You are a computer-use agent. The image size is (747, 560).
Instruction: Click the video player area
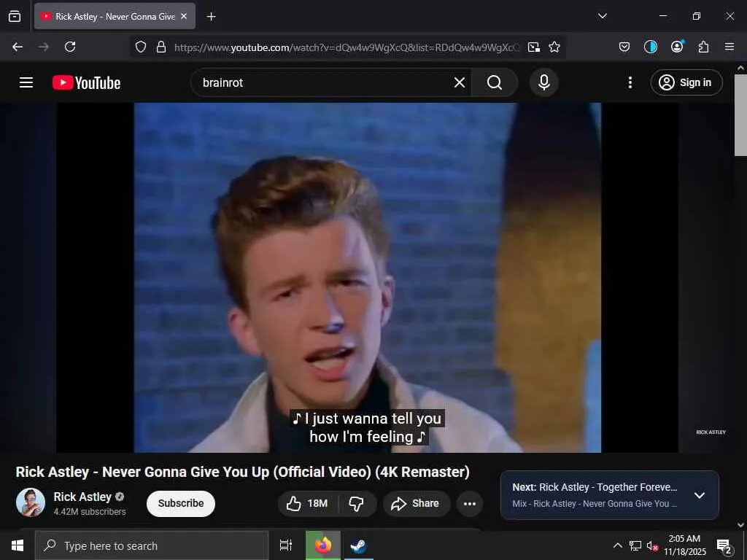(x=367, y=278)
